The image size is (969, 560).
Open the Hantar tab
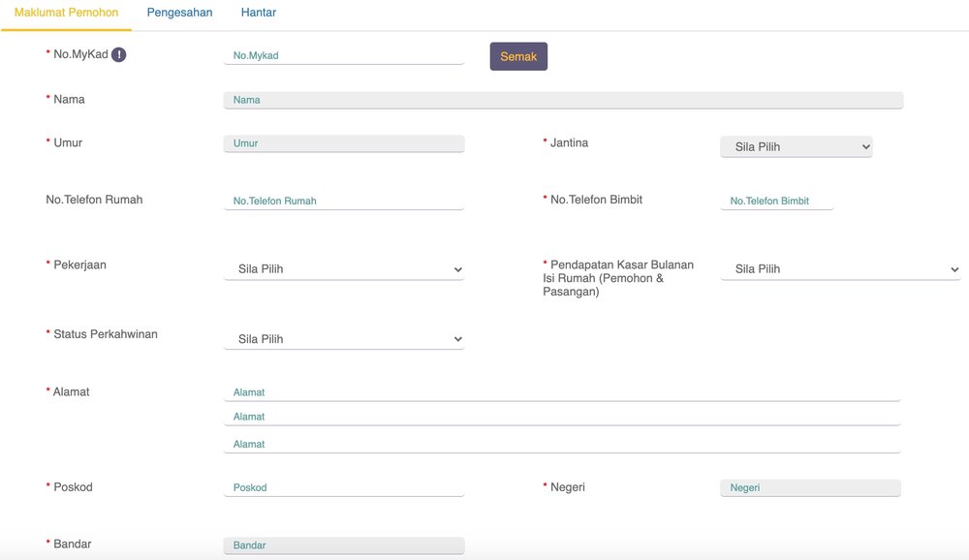click(257, 12)
